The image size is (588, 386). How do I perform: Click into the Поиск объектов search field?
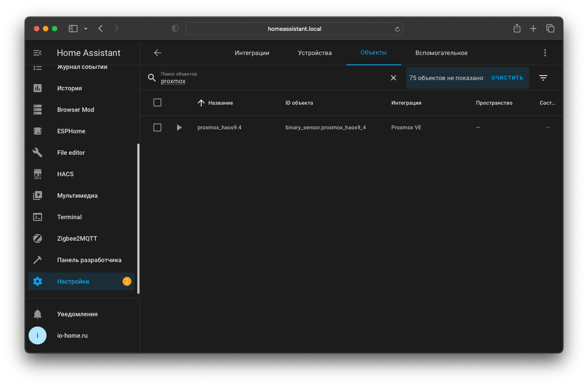[x=268, y=81]
